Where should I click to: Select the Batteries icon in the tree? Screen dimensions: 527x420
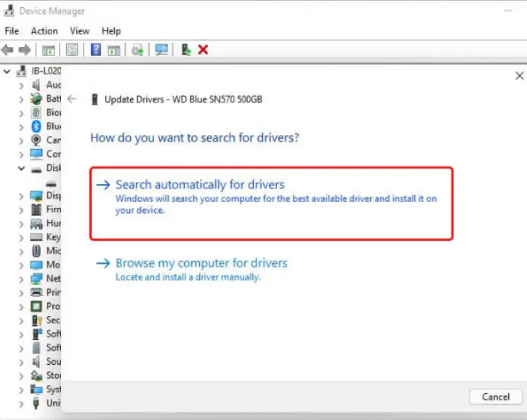[x=36, y=99]
